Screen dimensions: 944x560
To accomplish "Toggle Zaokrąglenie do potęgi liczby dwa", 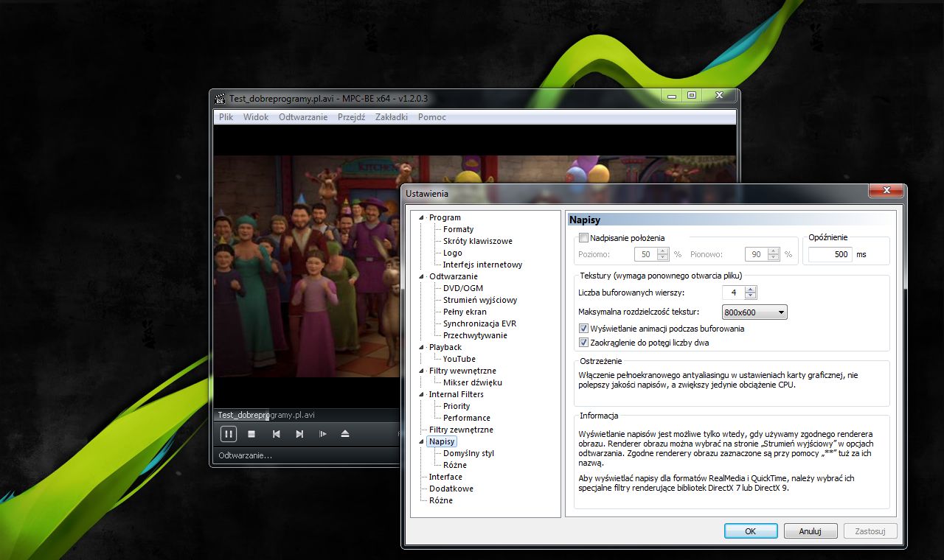I will (x=584, y=343).
